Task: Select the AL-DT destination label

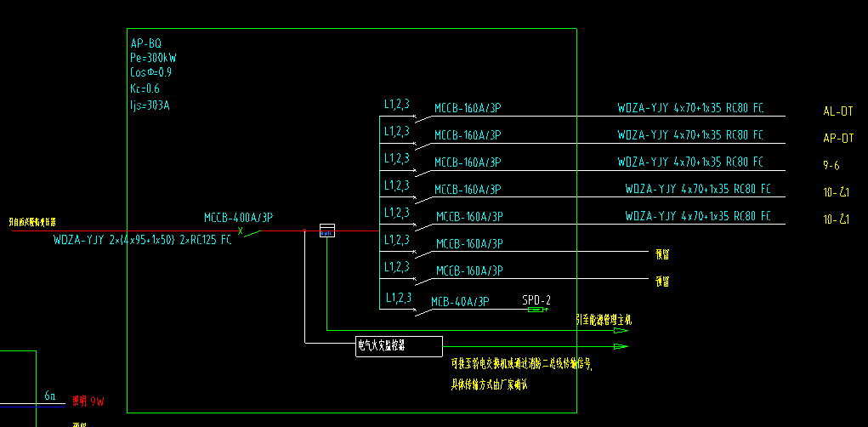Action: click(838, 111)
